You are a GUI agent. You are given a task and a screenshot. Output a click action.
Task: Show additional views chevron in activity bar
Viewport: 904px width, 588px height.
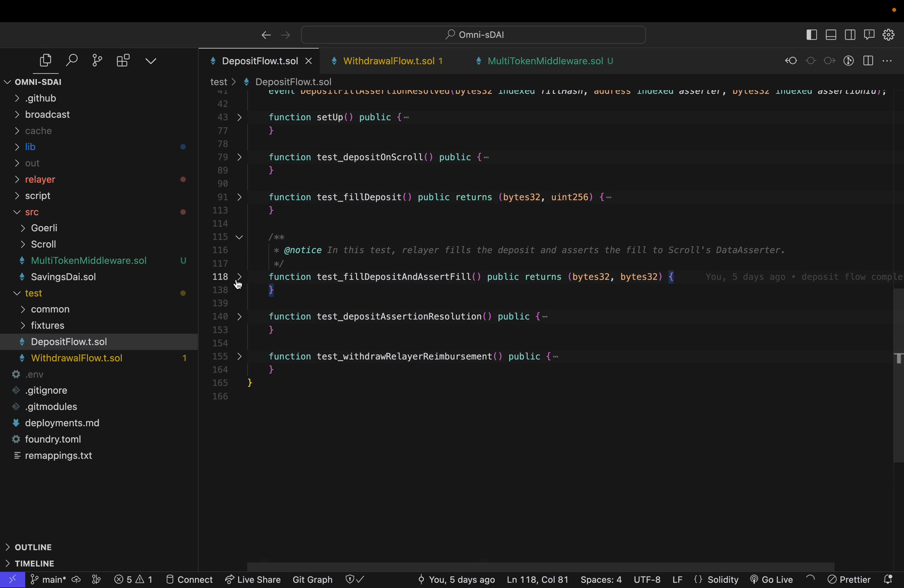pos(151,60)
